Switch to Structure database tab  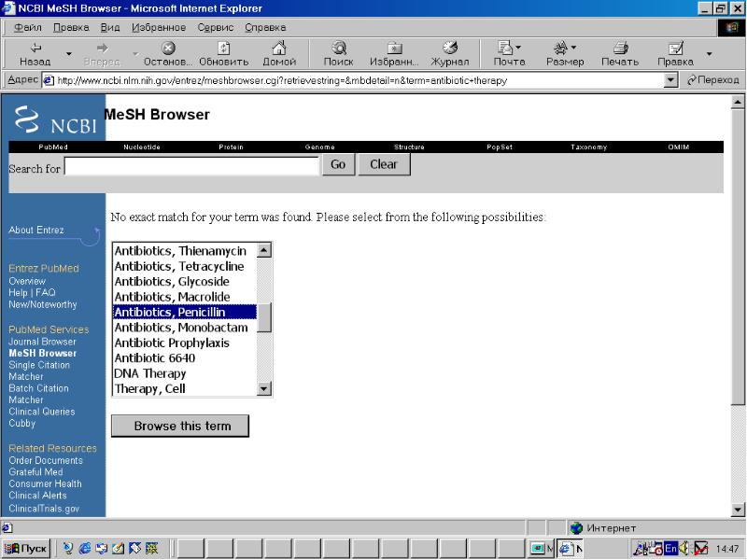(x=409, y=147)
